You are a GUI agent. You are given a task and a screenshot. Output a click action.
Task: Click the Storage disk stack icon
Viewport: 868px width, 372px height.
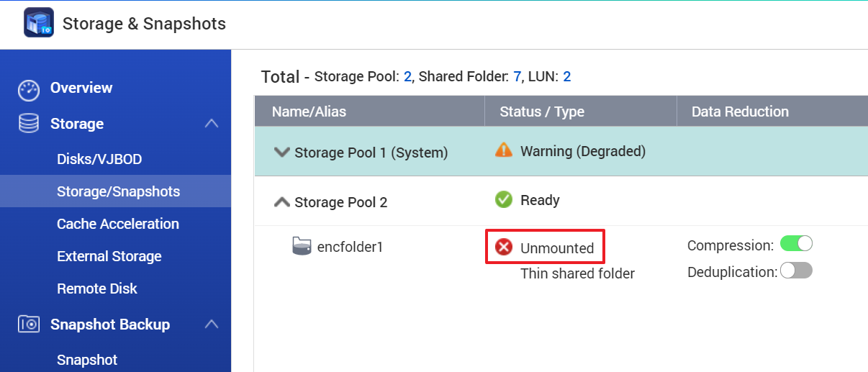[x=29, y=124]
